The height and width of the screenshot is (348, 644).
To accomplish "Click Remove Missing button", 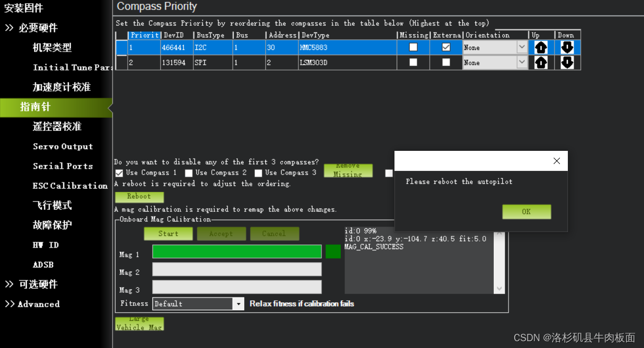I will click(348, 170).
